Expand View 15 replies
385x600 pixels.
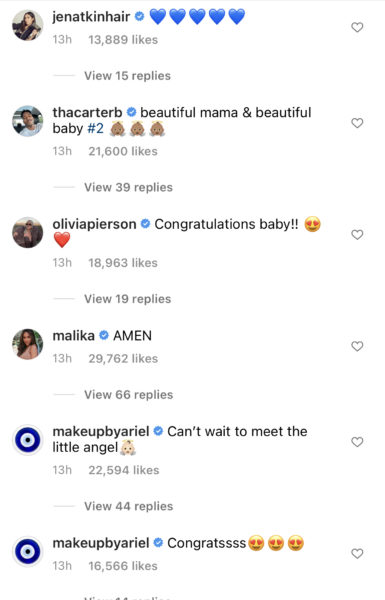click(x=127, y=76)
